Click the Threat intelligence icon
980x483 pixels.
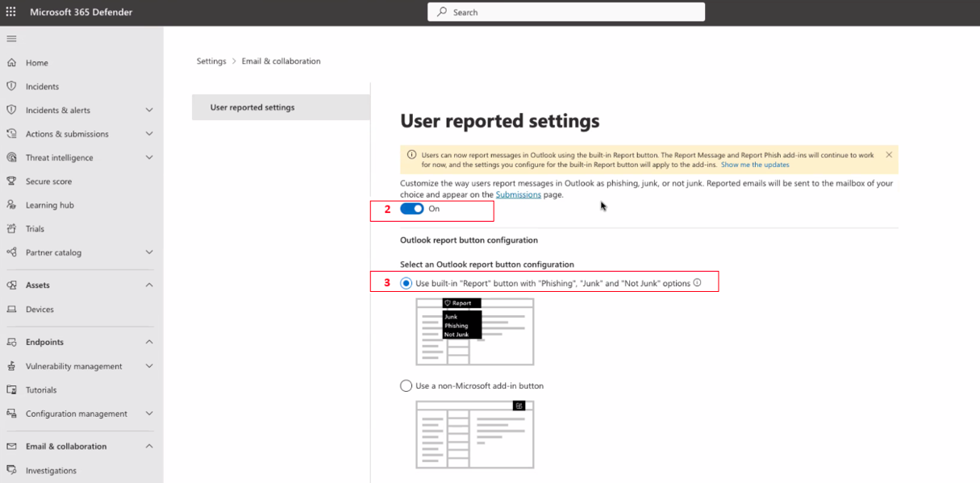pyautogui.click(x=11, y=157)
